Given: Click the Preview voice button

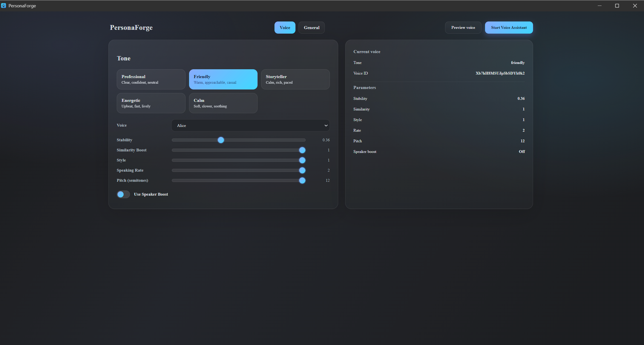Looking at the screenshot, I should click(x=463, y=28).
